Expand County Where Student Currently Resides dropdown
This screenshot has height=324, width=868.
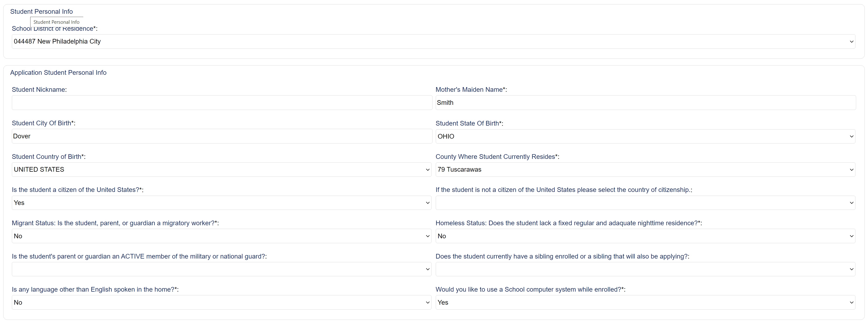pyautogui.click(x=645, y=169)
